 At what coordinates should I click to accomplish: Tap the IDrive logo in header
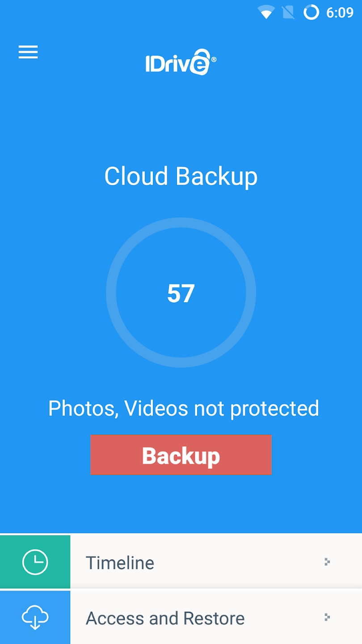pyautogui.click(x=181, y=62)
